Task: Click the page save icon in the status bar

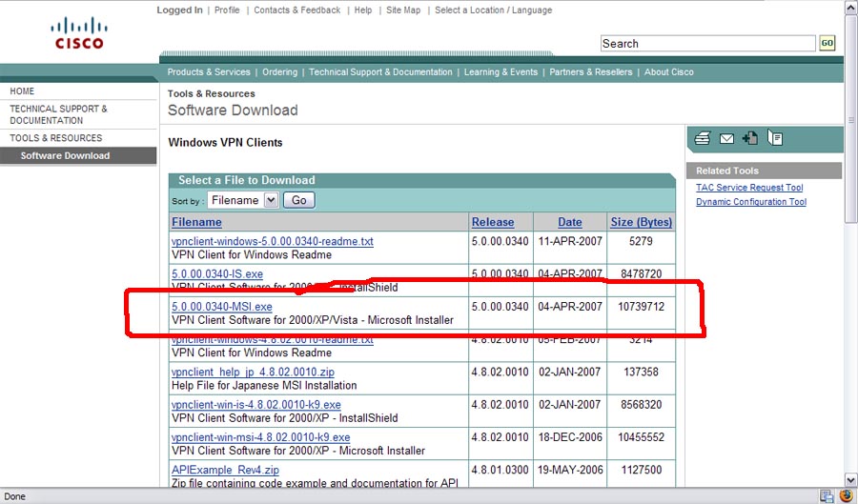Action: click(x=827, y=496)
